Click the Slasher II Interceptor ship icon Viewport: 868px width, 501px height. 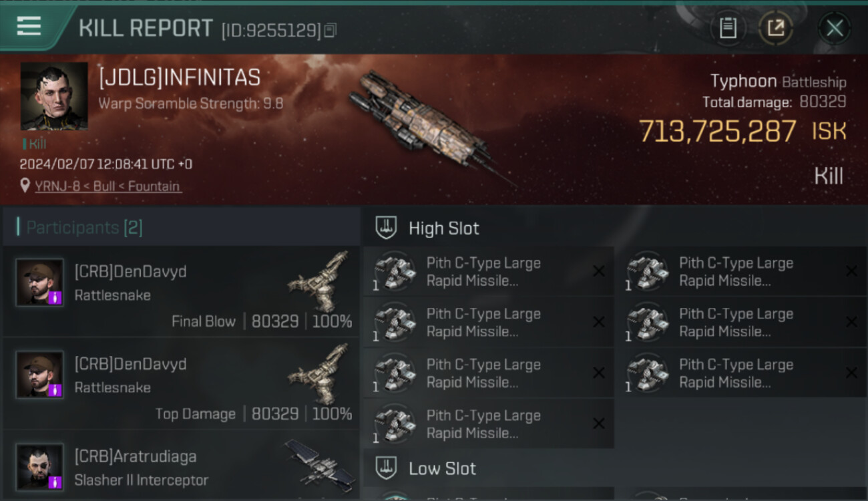(x=320, y=462)
